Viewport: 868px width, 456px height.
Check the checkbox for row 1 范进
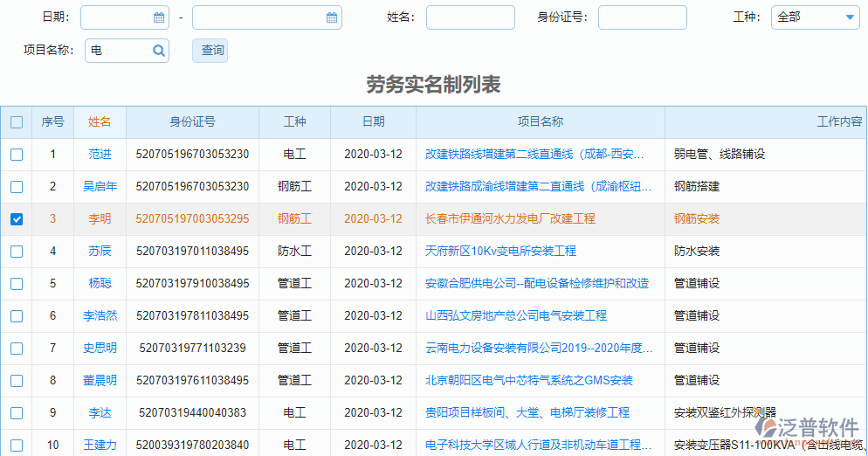tap(17, 155)
